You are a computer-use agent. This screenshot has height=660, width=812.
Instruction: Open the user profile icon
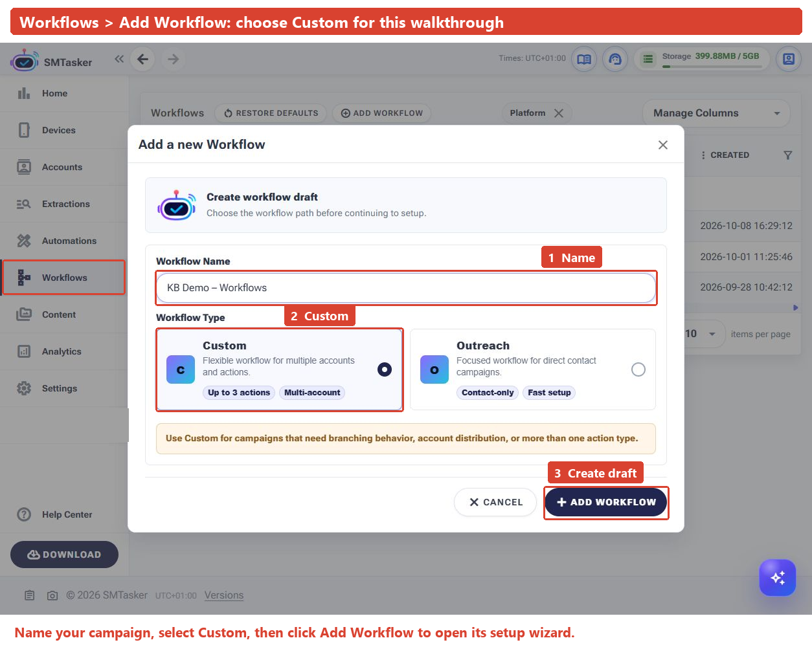(789, 59)
